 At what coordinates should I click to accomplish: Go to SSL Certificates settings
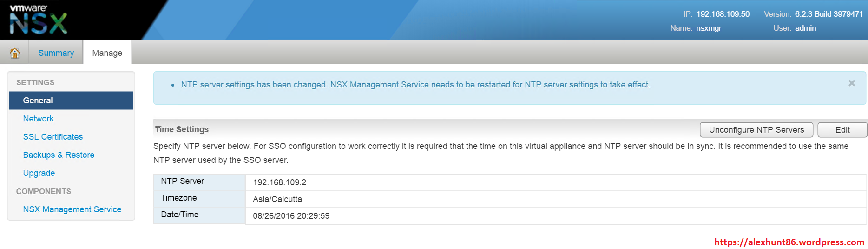tap(53, 137)
